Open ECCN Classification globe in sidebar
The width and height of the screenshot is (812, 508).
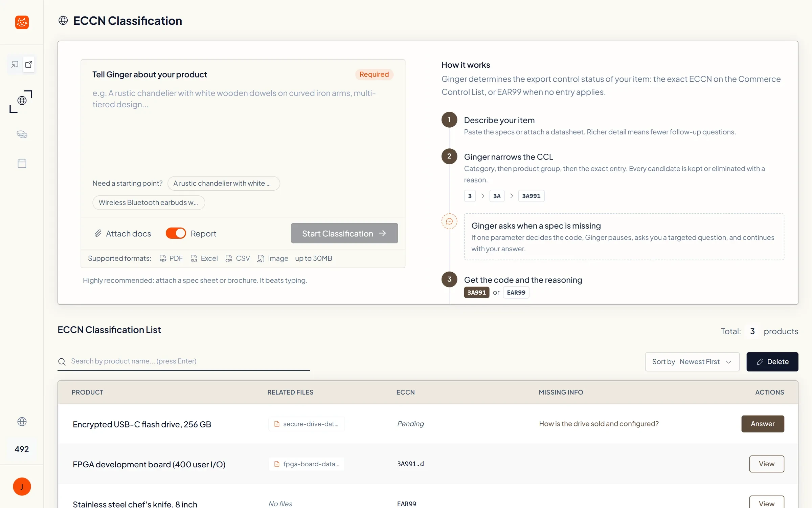coord(22,101)
